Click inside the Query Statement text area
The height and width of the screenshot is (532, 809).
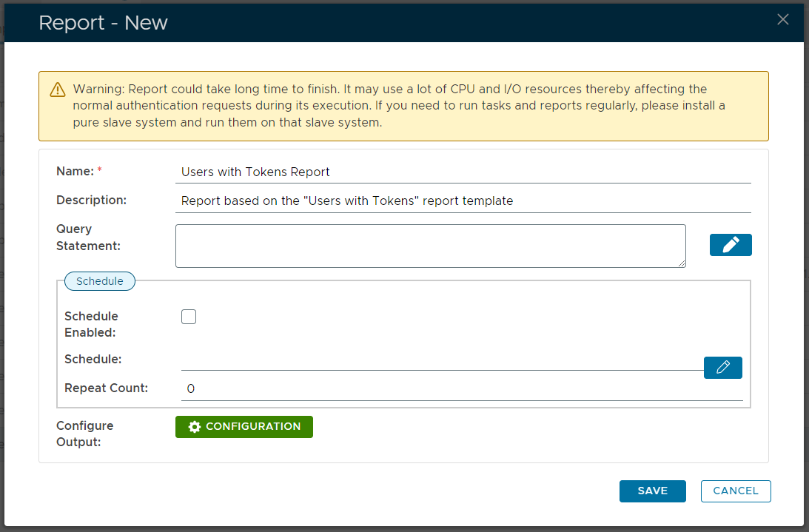(430, 245)
